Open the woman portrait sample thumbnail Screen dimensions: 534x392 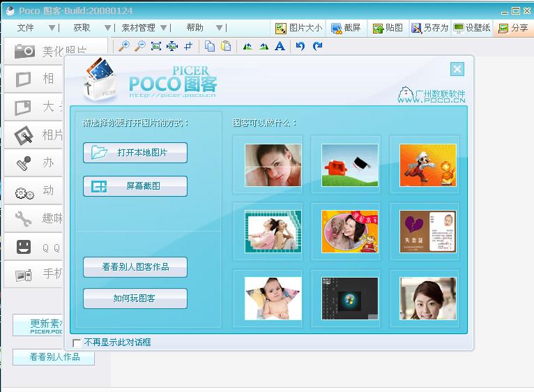point(273,165)
